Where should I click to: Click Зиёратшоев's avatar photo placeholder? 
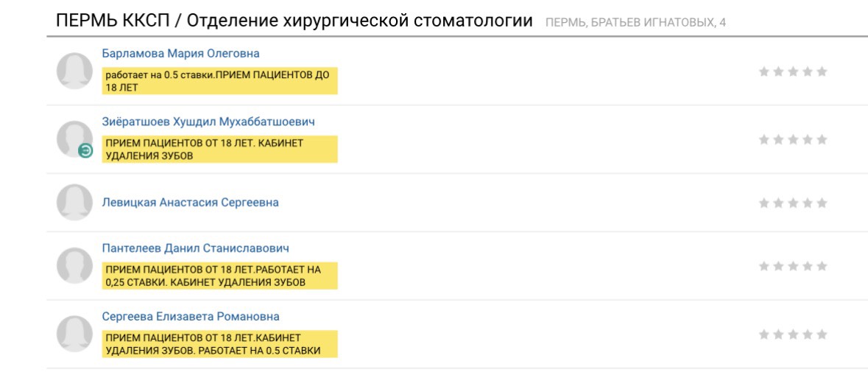[73, 137]
